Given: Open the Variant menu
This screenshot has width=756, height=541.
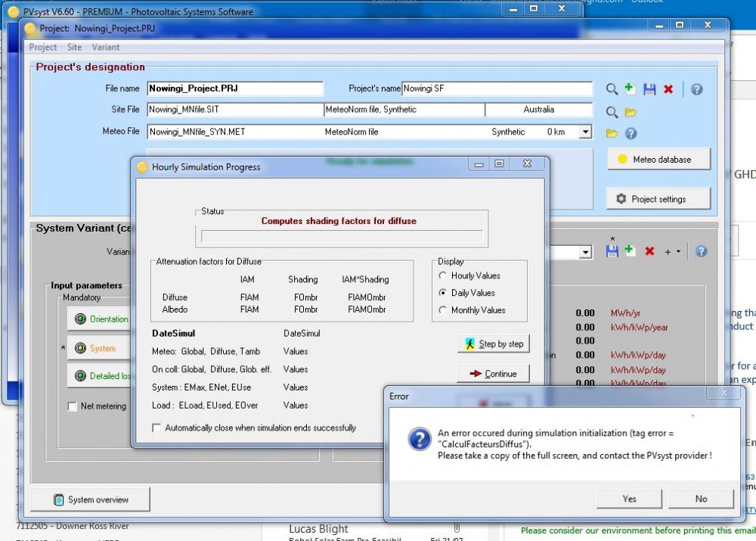Looking at the screenshot, I should click(106, 47).
